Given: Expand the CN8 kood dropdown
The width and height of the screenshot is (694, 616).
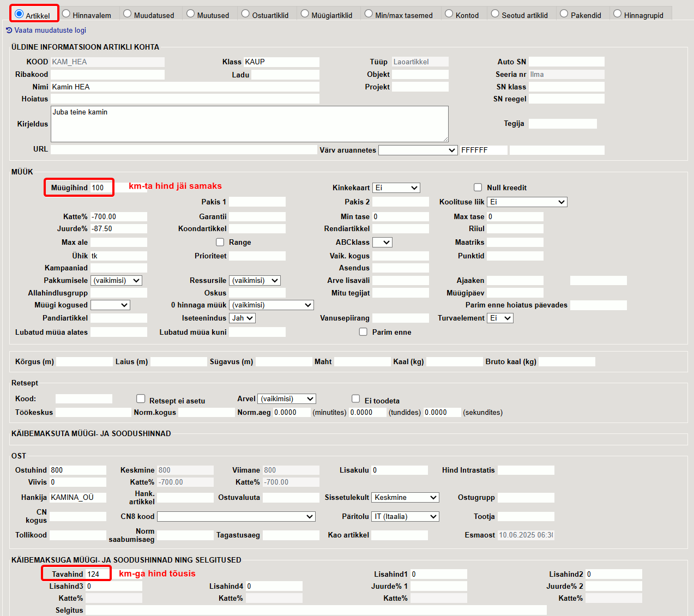Looking at the screenshot, I should 237,516.
